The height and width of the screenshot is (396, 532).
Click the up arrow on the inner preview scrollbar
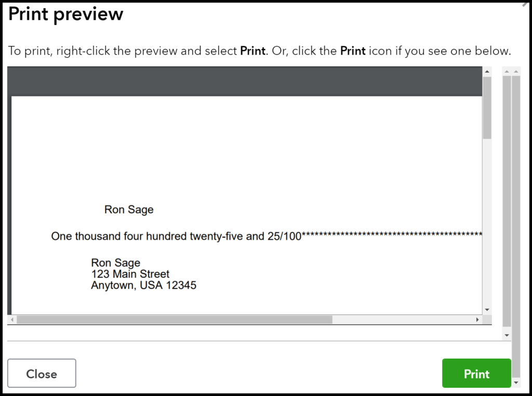point(487,71)
